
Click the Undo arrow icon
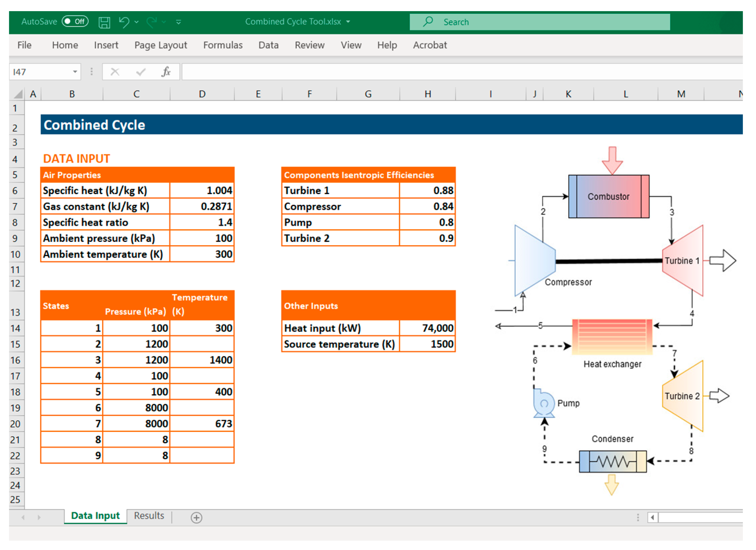(x=124, y=22)
